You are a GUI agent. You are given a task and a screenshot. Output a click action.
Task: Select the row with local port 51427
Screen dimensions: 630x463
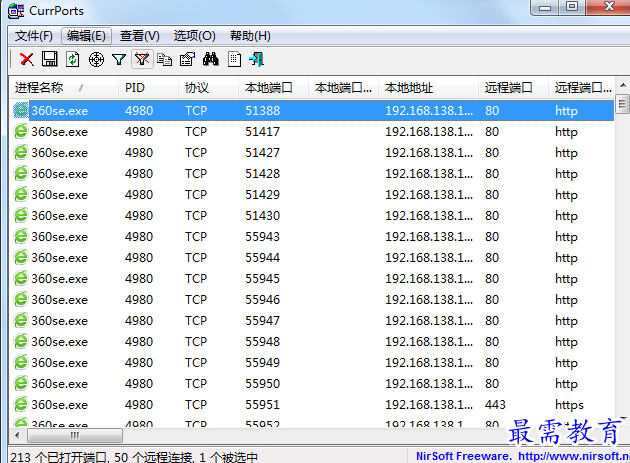click(312, 152)
